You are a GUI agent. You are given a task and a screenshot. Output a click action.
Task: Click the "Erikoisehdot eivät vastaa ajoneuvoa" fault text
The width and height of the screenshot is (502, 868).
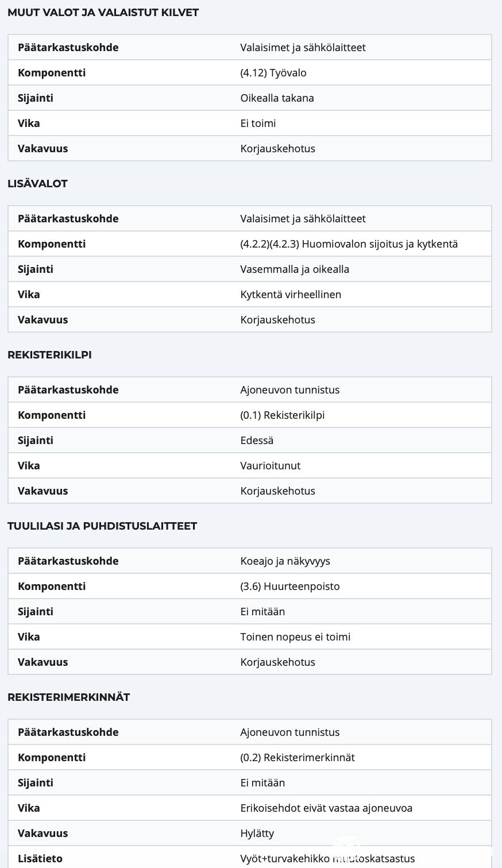click(326, 808)
